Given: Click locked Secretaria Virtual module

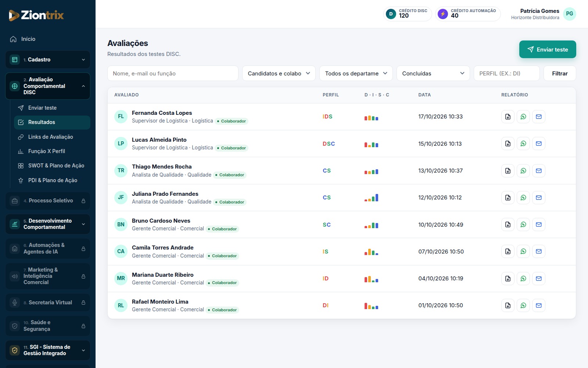Looking at the screenshot, I should tap(48, 302).
